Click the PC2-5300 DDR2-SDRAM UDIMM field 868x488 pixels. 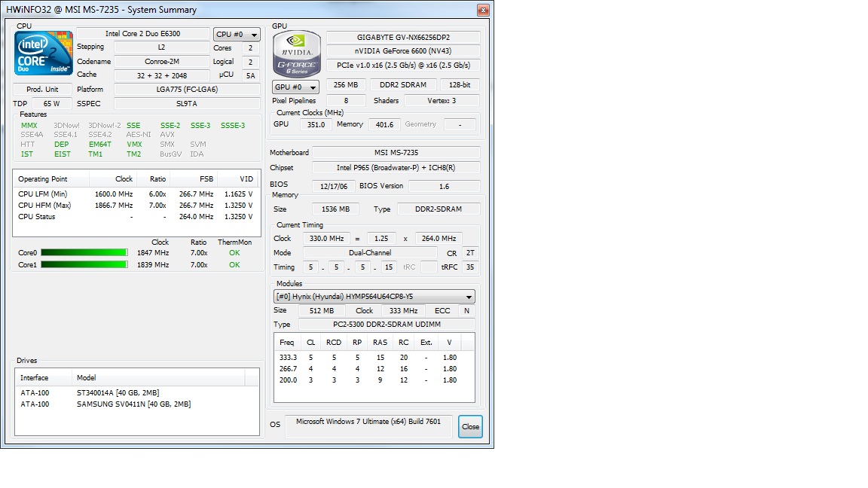(x=387, y=325)
